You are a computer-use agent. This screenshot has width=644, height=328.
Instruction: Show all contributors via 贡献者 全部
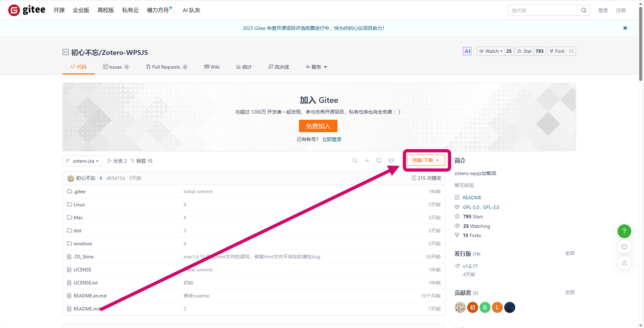(570, 293)
